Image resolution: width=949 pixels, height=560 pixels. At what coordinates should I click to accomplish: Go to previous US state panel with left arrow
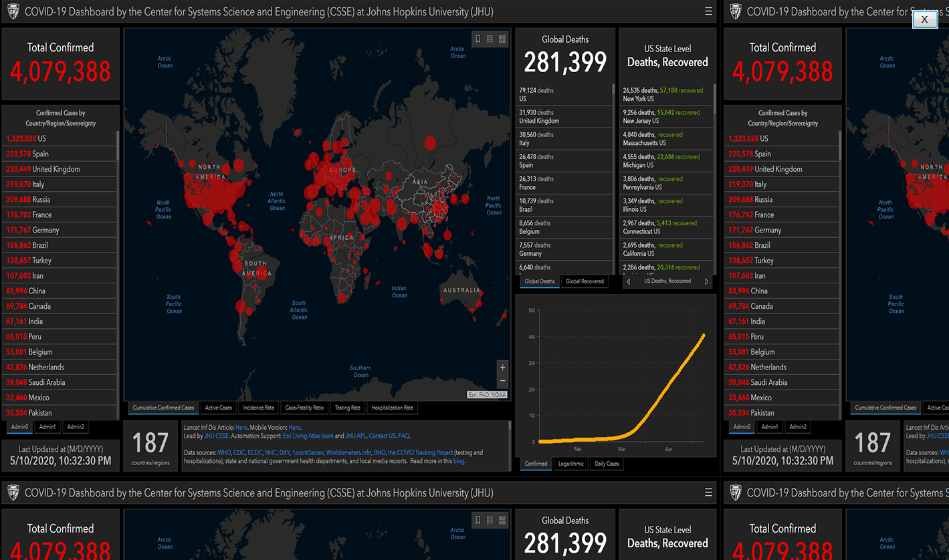tap(628, 282)
